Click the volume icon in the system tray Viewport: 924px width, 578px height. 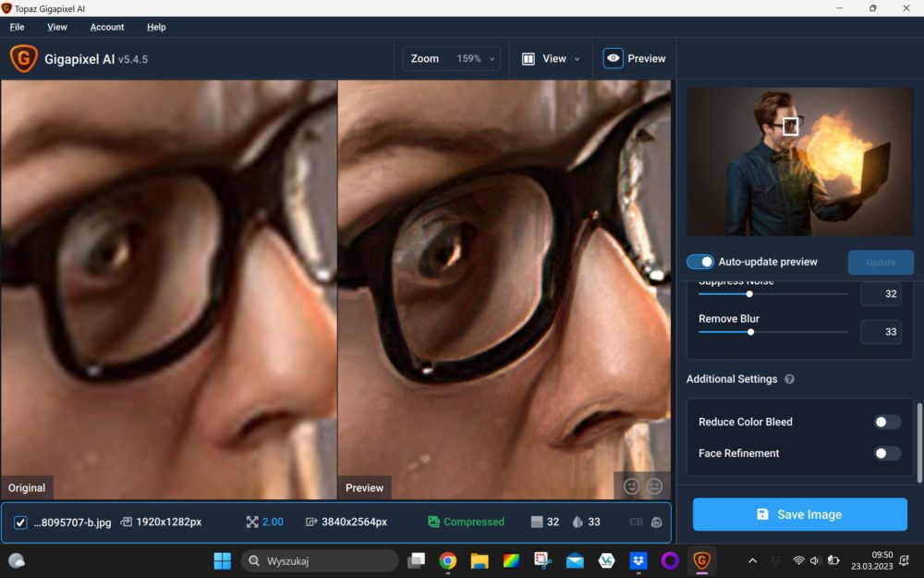(815, 561)
